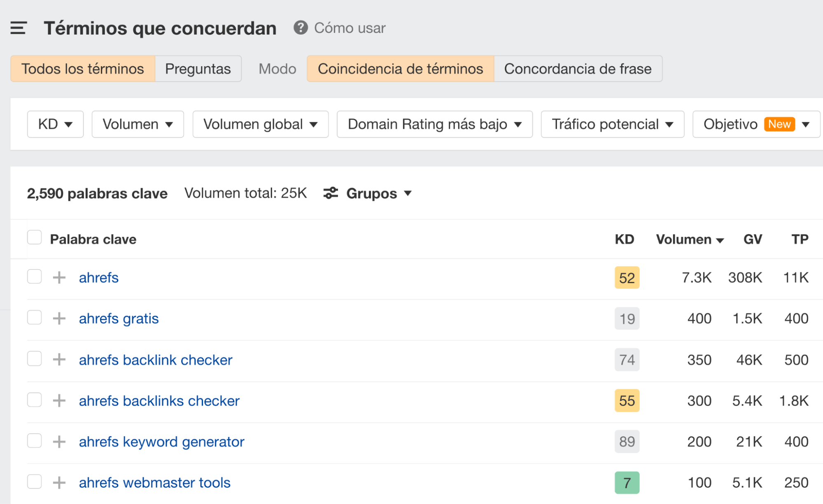The image size is (823, 504).
Task: Select all keywords with the header checkbox
Action: (35, 237)
